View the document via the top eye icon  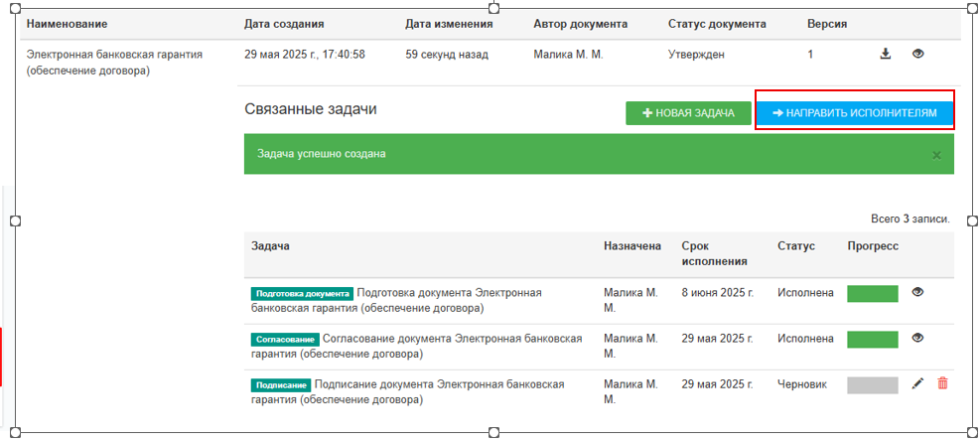pos(917,55)
